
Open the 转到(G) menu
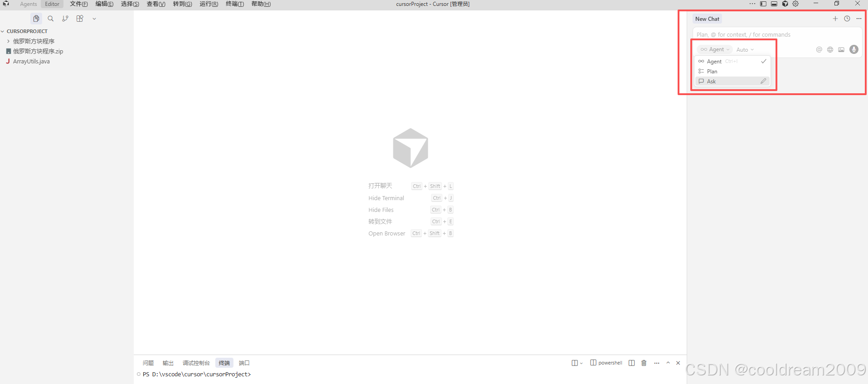click(182, 4)
